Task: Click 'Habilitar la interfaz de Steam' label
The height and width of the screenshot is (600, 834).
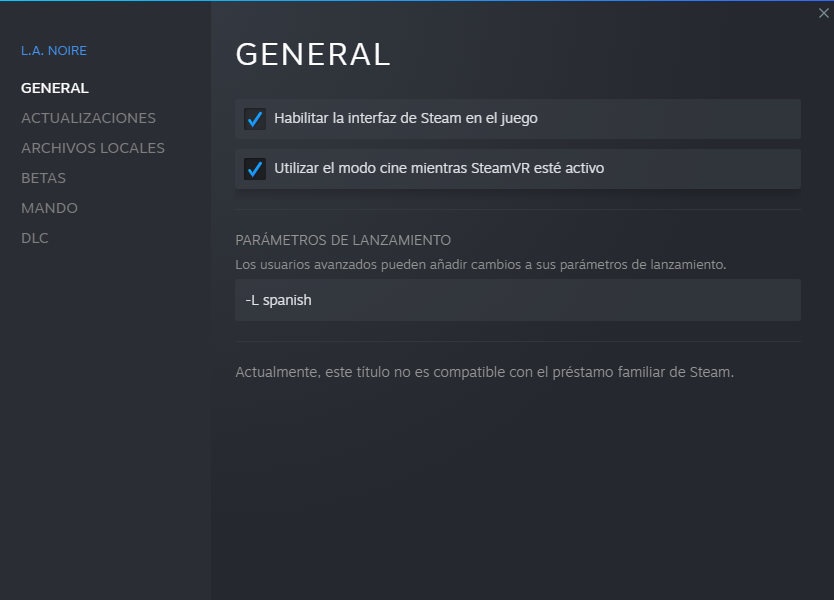Action: (x=406, y=119)
